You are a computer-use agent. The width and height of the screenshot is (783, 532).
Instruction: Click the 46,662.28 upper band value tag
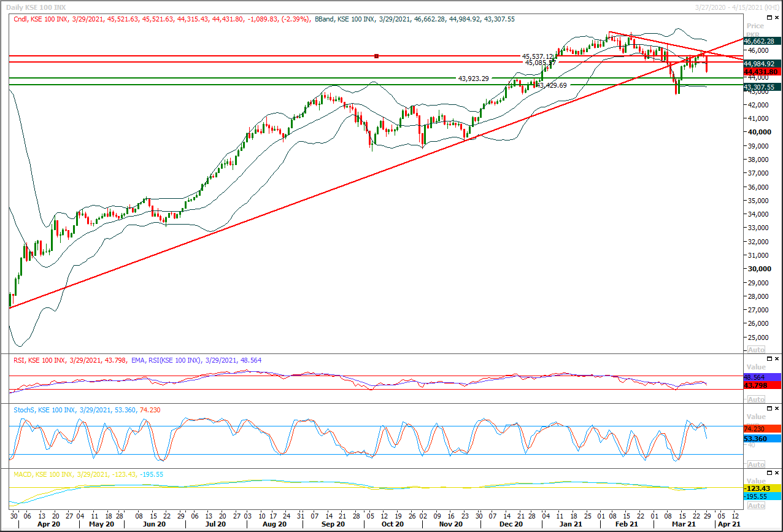761,40
